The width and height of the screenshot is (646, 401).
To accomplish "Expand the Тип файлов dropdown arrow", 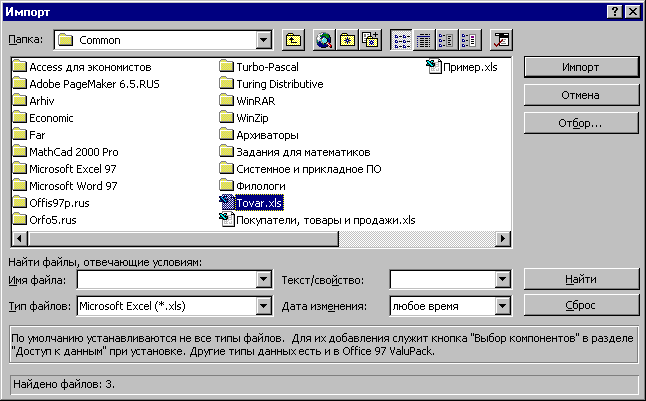I will pyautogui.click(x=263, y=306).
